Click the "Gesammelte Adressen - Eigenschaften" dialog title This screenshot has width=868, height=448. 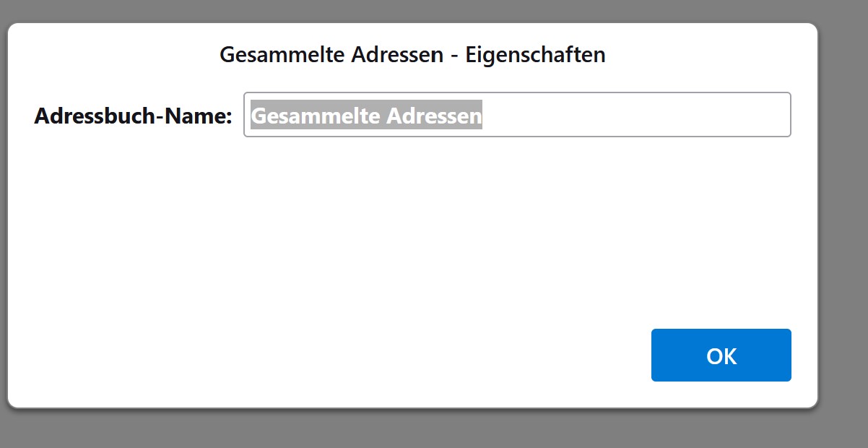[412, 54]
